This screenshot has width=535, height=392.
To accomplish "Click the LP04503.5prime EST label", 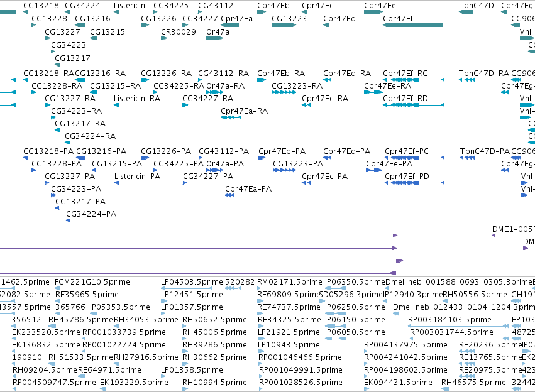I will click(x=192, y=282).
